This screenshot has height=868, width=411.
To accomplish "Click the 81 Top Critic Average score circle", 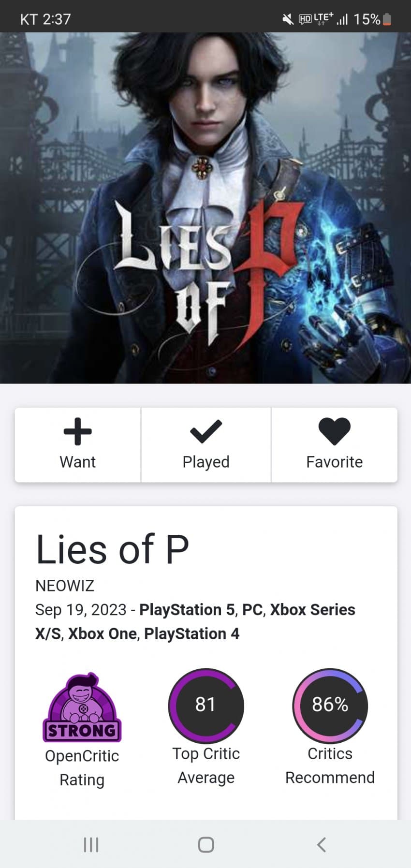I will coord(206,706).
